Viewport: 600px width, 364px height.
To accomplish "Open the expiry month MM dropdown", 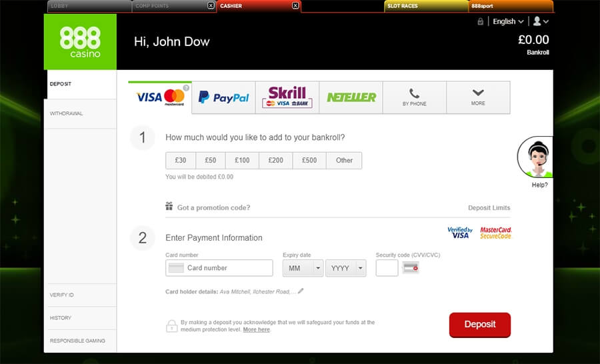I will (303, 268).
